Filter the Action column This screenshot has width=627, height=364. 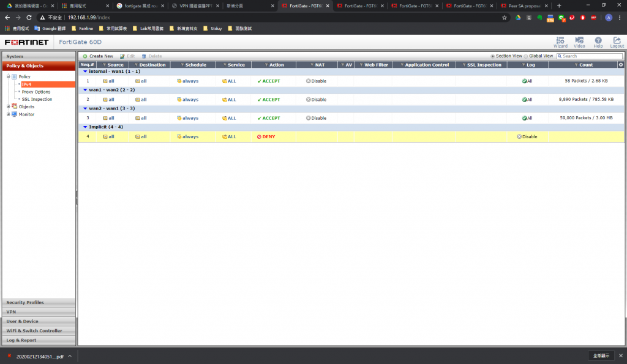(x=266, y=65)
